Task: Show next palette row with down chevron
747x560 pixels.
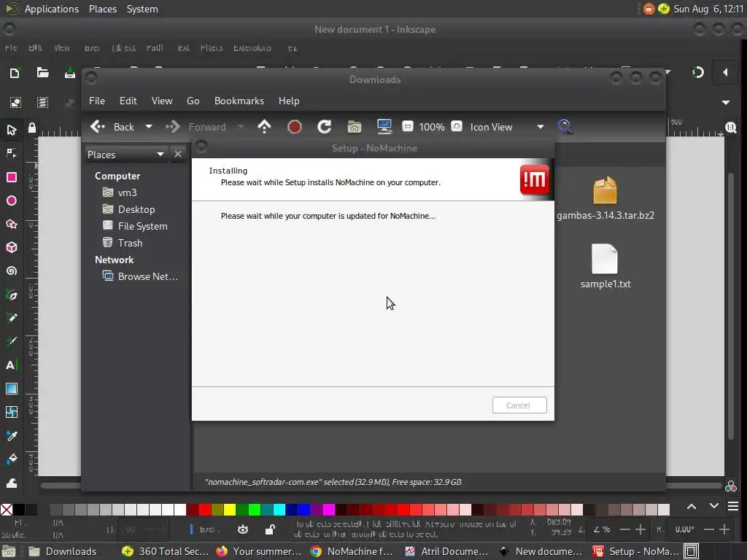Action: click(x=713, y=506)
